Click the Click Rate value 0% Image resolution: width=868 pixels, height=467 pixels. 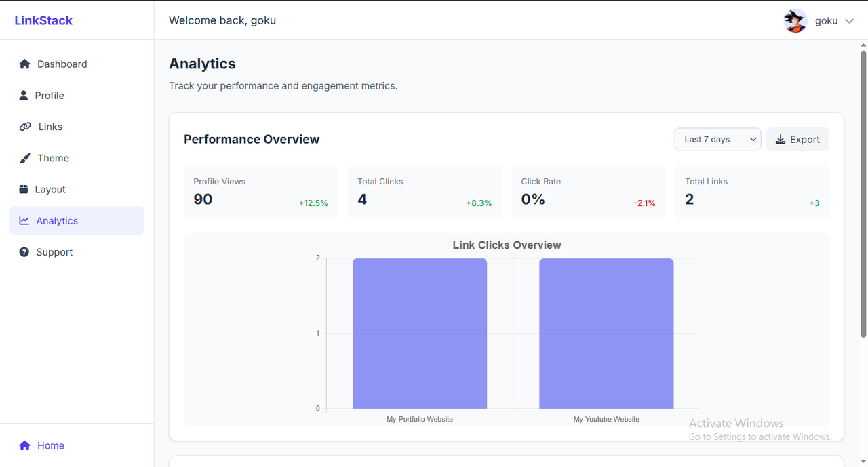click(533, 199)
